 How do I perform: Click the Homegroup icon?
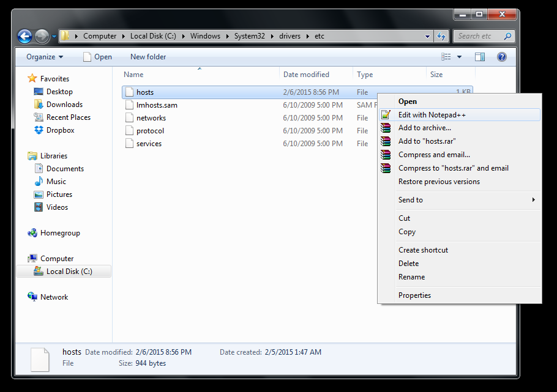tap(32, 233)
